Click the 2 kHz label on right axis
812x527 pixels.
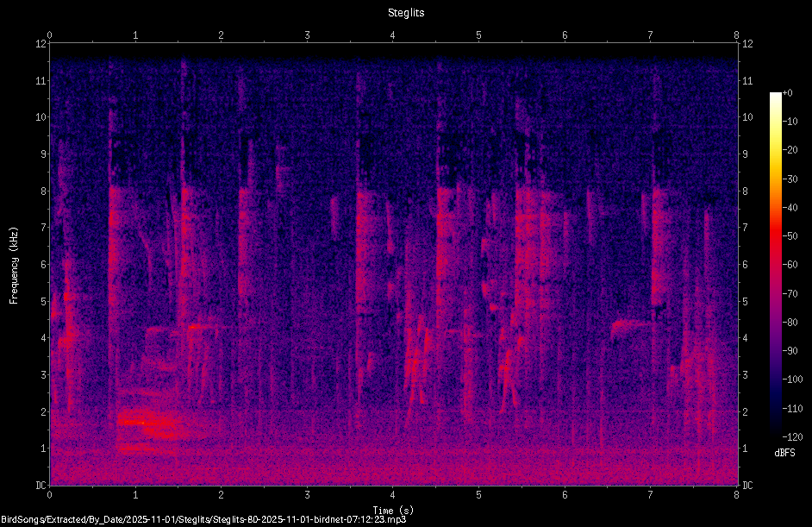(746, 412)
